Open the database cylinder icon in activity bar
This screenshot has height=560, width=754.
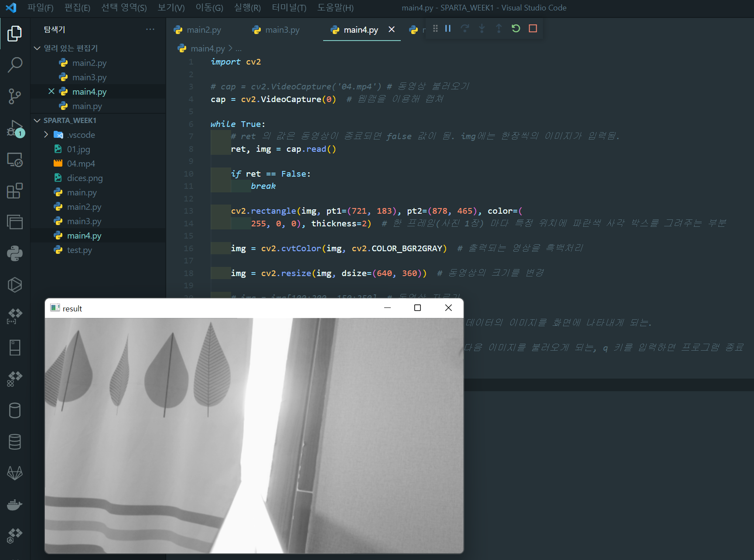pos(15,410)
